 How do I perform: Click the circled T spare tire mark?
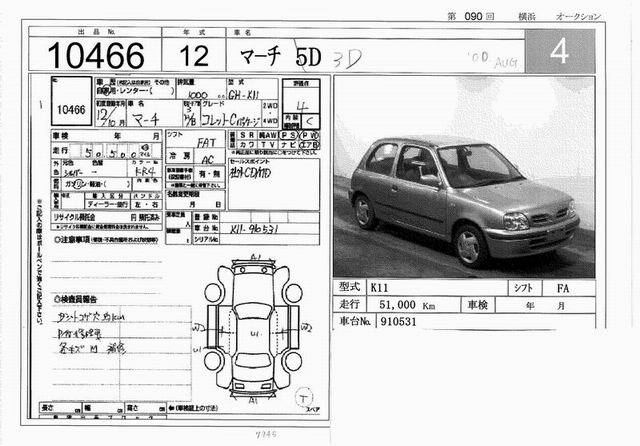tap(304, 397)
